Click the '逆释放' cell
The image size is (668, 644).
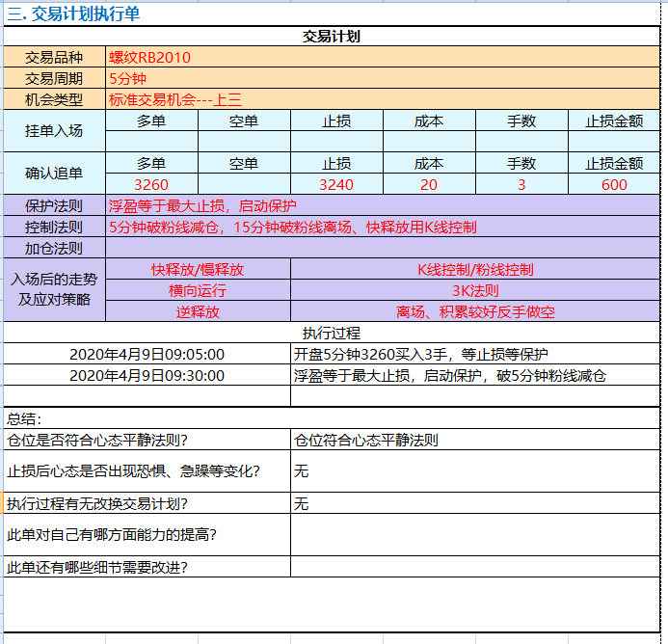(x=198, y=311)
